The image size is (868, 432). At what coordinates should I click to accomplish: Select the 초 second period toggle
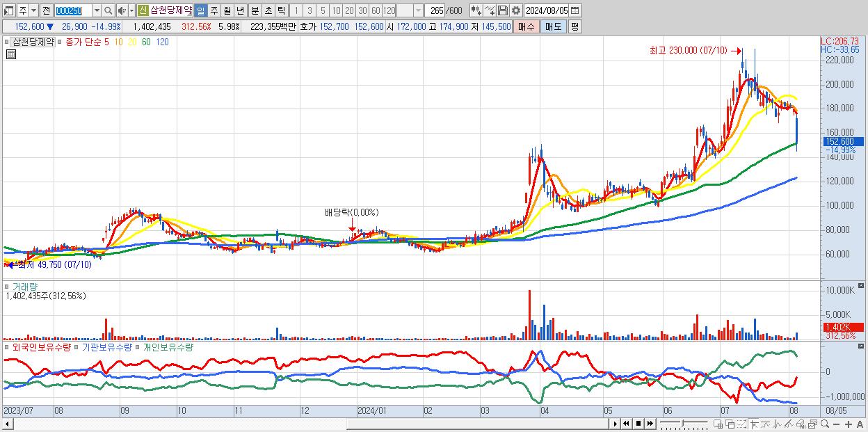268,10
